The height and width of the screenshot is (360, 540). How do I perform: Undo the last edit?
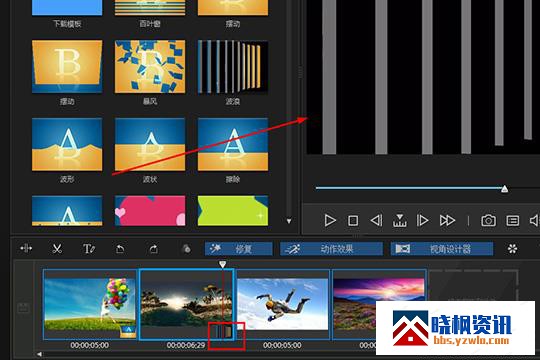pos(120,248)
